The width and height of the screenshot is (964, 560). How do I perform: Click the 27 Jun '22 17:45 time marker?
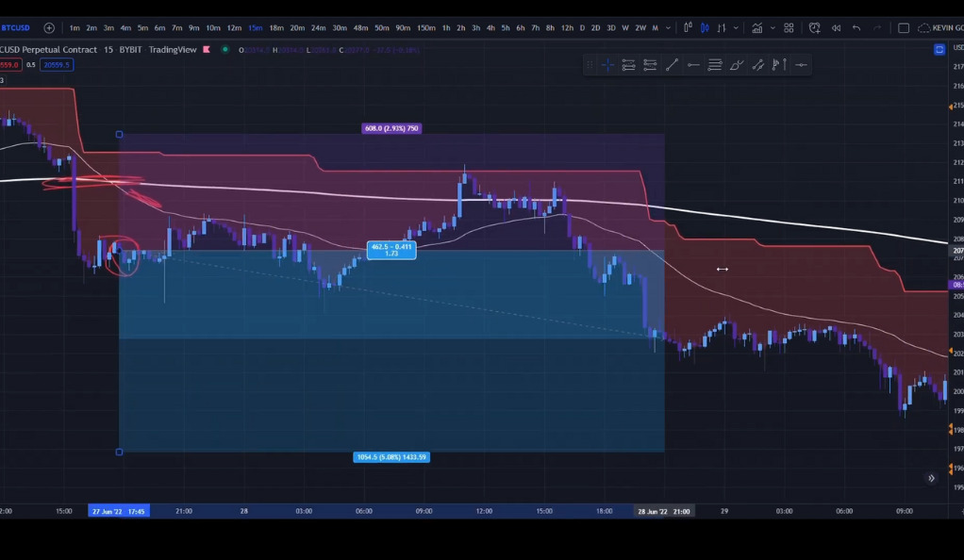(119, 511)
